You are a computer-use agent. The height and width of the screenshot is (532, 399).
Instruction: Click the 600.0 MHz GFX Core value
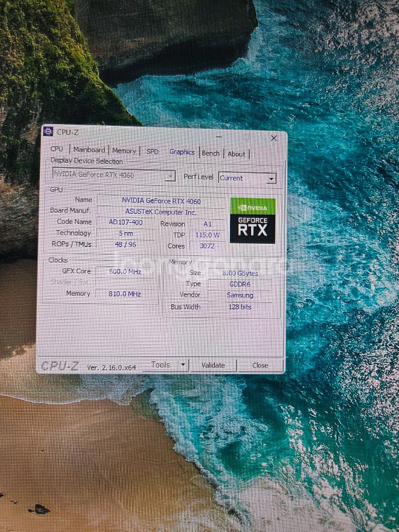point(125,271)
